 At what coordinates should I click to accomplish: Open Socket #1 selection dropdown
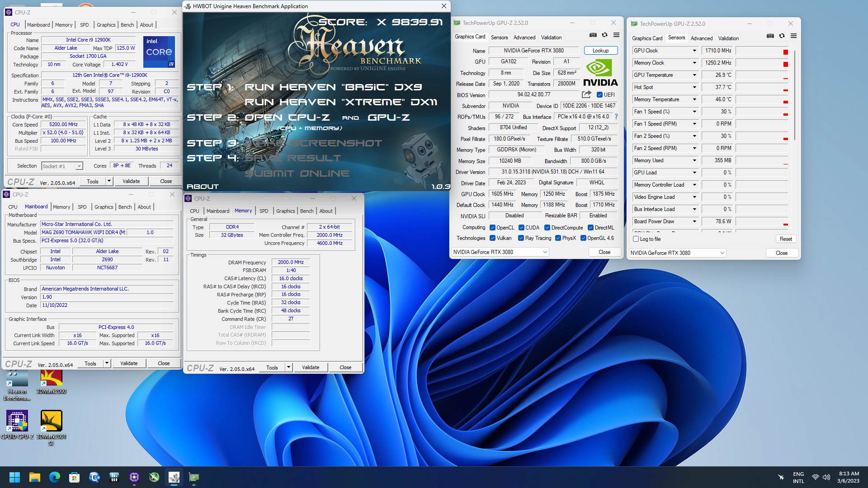[x=62, y=166]
